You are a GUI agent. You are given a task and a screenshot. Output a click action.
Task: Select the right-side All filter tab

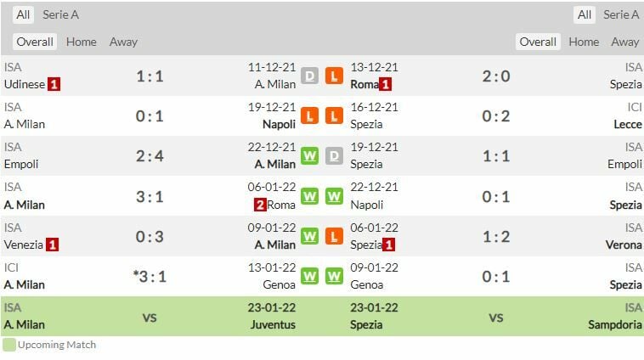(585, 14)
